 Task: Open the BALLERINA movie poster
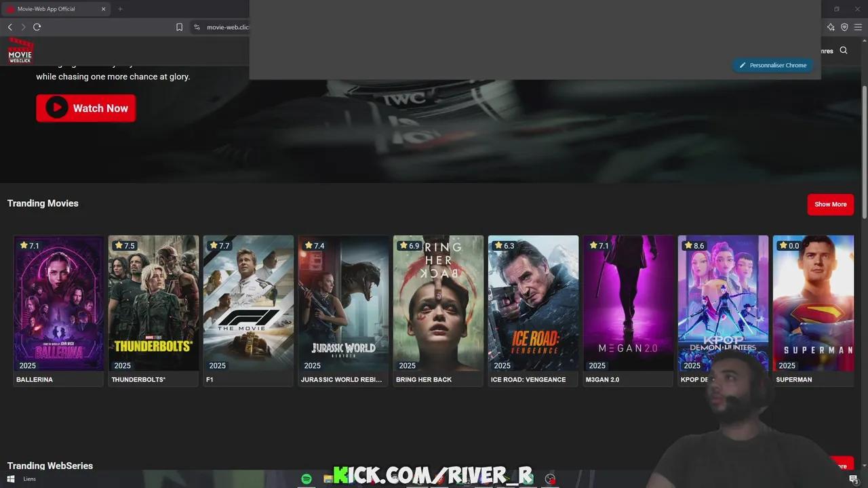(x=58, y=303)
